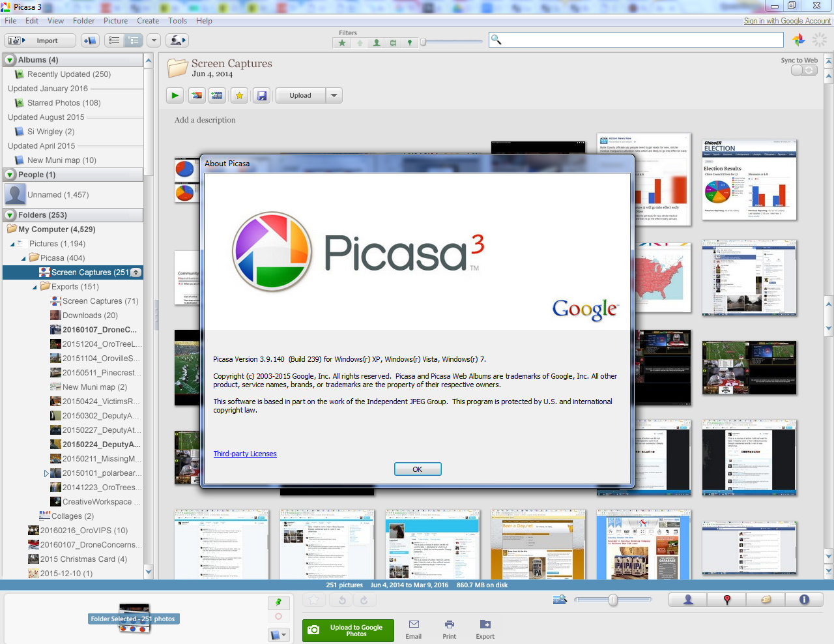The image size is (834, 644).
Task: Open the Folder menu
Action: click(83, 21)
